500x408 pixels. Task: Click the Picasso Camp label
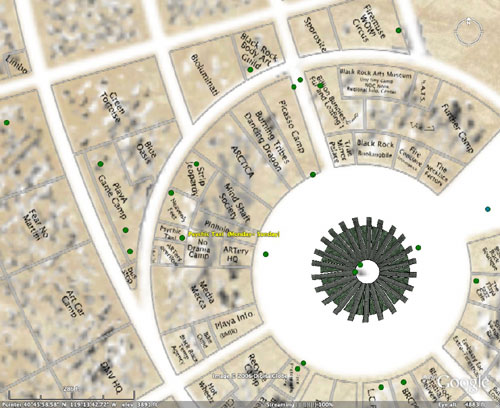292,126
